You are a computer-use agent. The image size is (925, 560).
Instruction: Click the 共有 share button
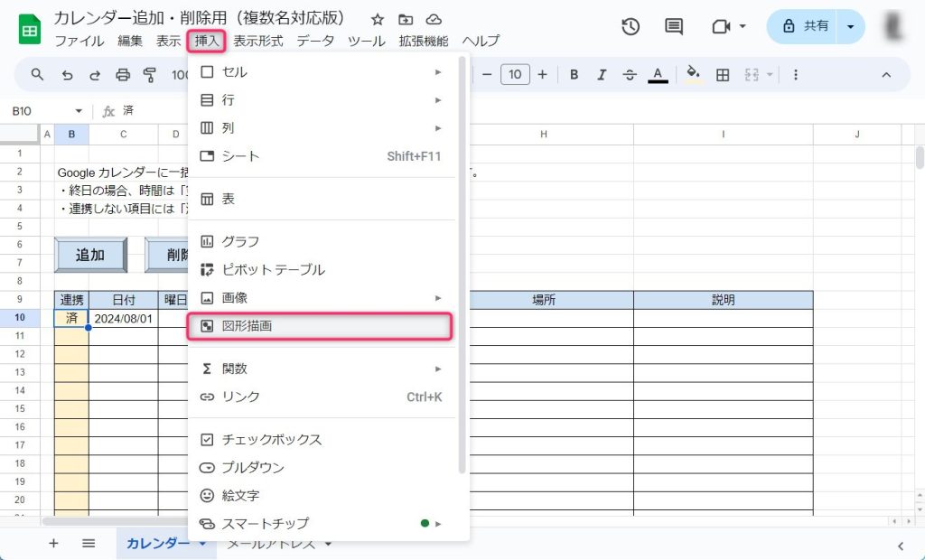coord(805,26)
